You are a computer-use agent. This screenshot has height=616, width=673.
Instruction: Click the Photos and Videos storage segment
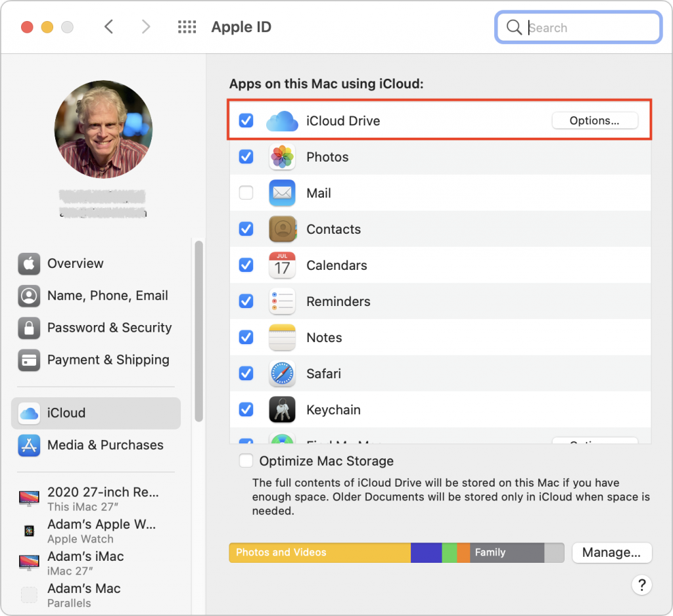319,553
